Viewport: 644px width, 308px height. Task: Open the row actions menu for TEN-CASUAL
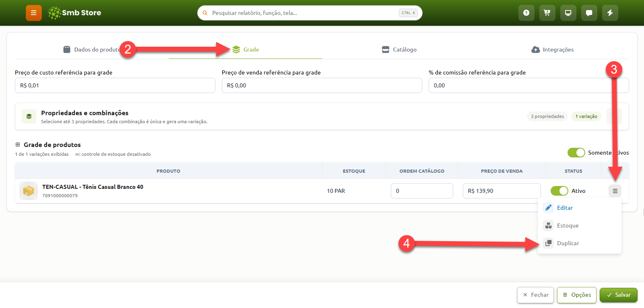point(615,191)
